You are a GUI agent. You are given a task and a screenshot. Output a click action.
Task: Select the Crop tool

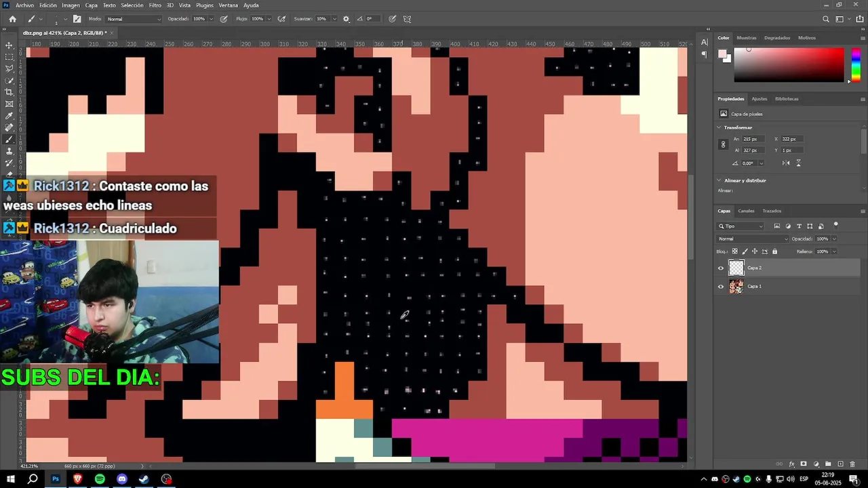tap(9, 92)
